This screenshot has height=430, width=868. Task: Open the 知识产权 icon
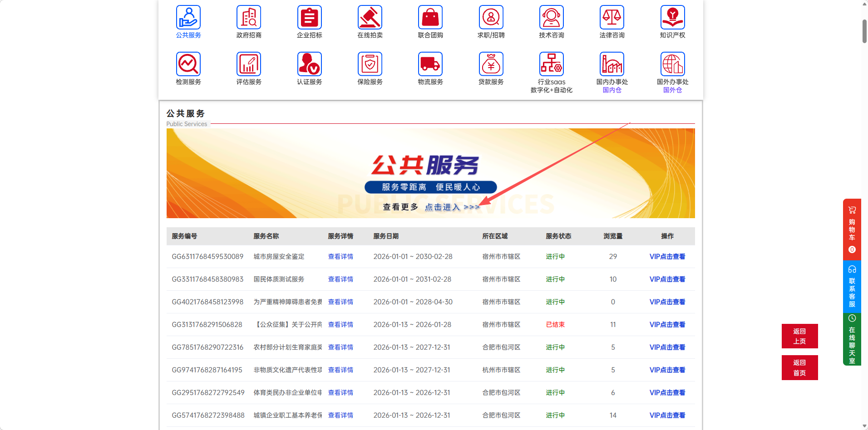pyautogui.click(x=672, y=18)
